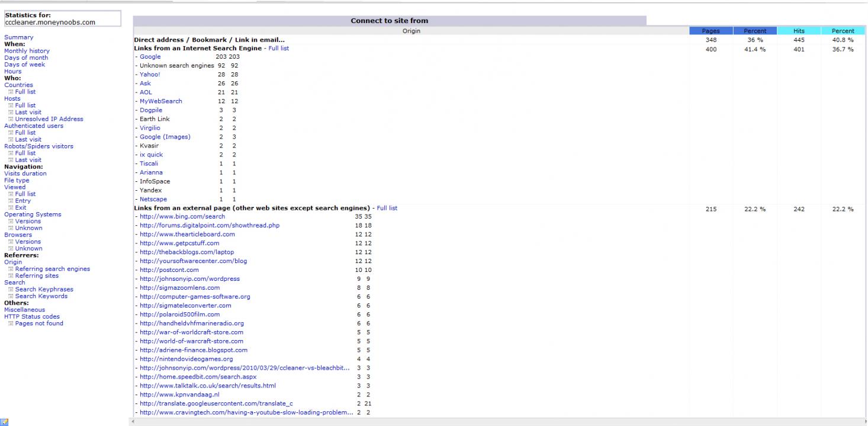Viewport: 868px width, 426px height.
Task: Click the ix quick link
Action: pos(152,155)
